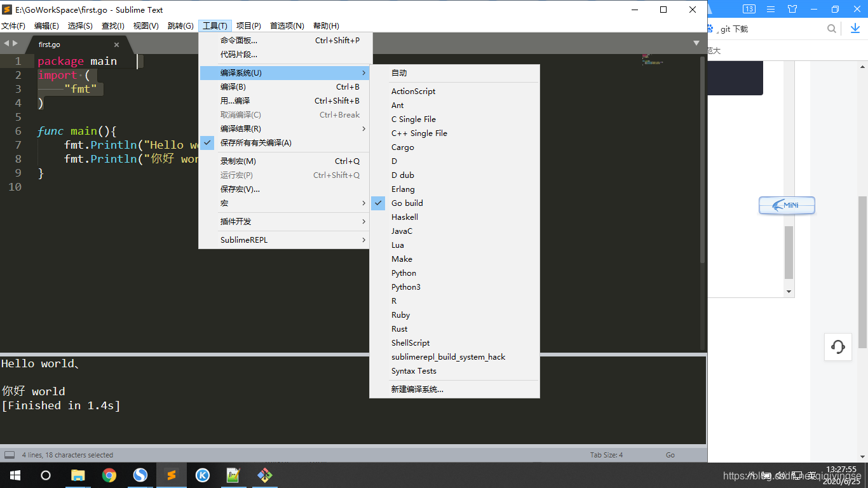The height and width of the screenshot is (488, 868).
Task: Pick C++ Single File build system
Action: click(454, 133)
